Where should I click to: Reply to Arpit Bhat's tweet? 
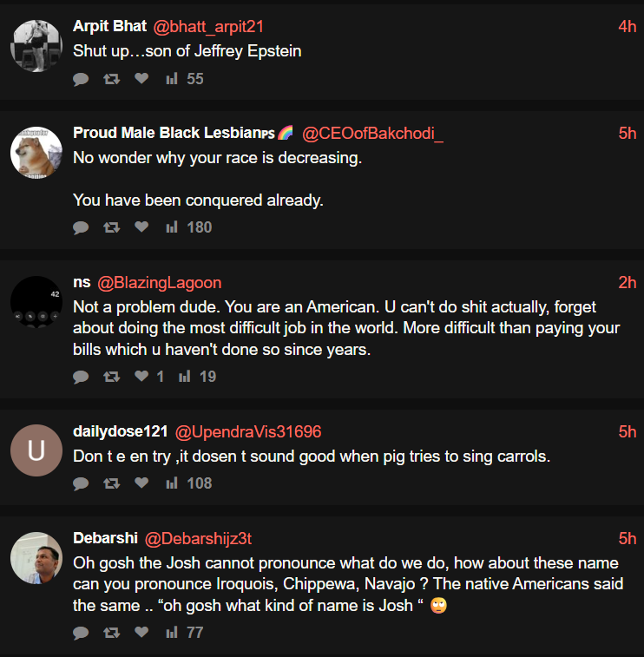click(81, 79)
